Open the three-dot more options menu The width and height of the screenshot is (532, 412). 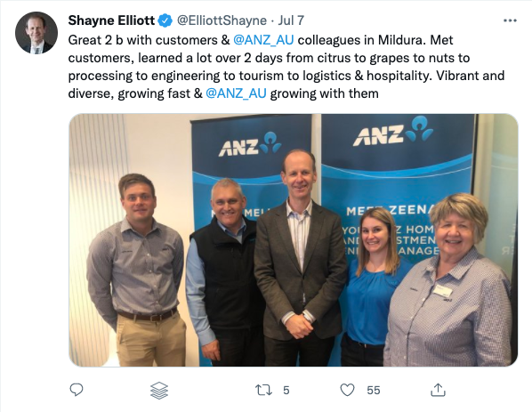(510, 20)
